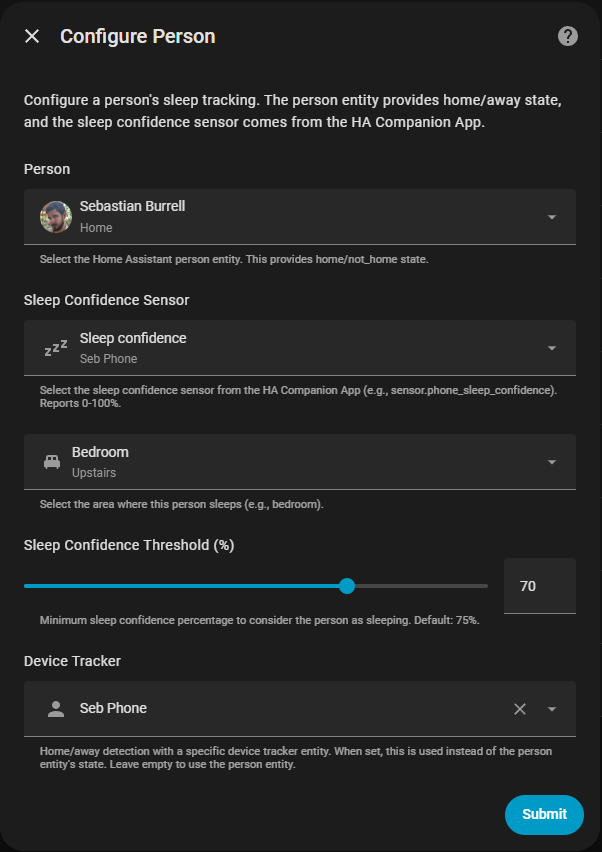Click the zzz sleep confidence icon
This screenshot has width=602, height=852.
(x=55, y=348)
